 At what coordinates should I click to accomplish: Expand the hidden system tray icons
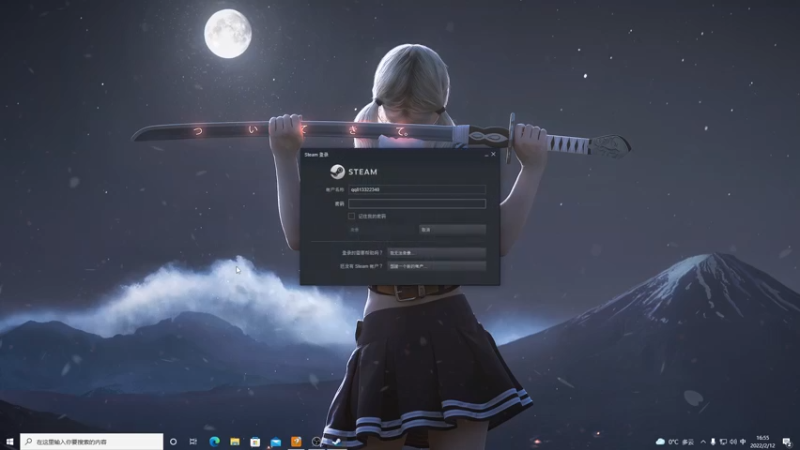703,442
